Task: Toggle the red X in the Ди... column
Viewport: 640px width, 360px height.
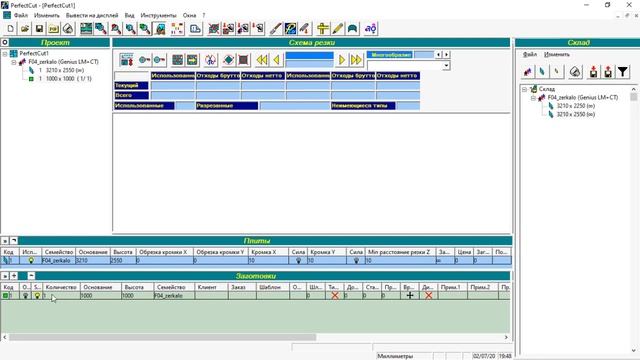Action: [x=429, y=296]
